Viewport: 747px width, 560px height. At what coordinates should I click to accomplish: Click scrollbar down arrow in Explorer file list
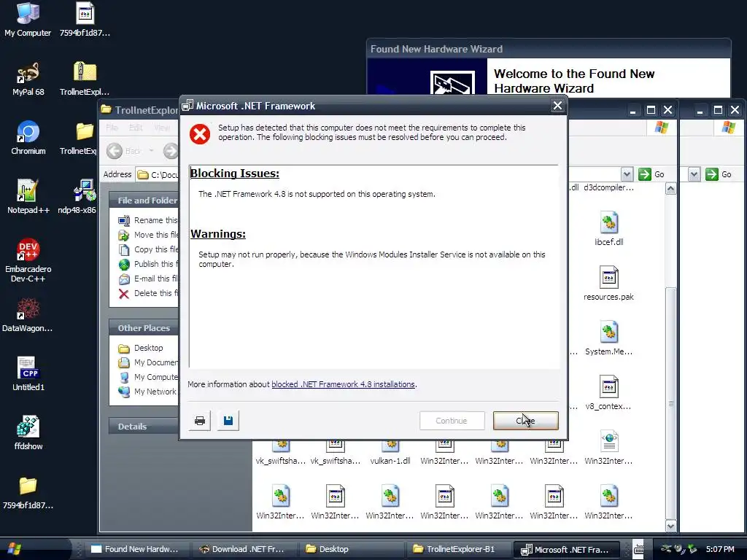click(x=671, y=526)
